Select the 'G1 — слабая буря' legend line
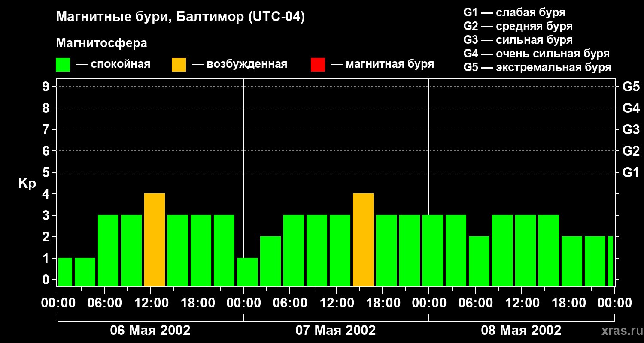 514,12
